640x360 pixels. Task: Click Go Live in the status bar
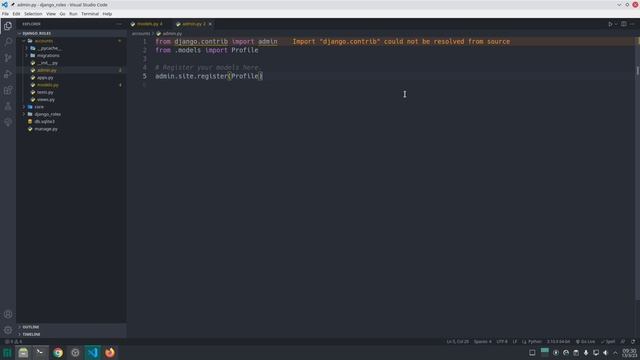coord(585,342)
